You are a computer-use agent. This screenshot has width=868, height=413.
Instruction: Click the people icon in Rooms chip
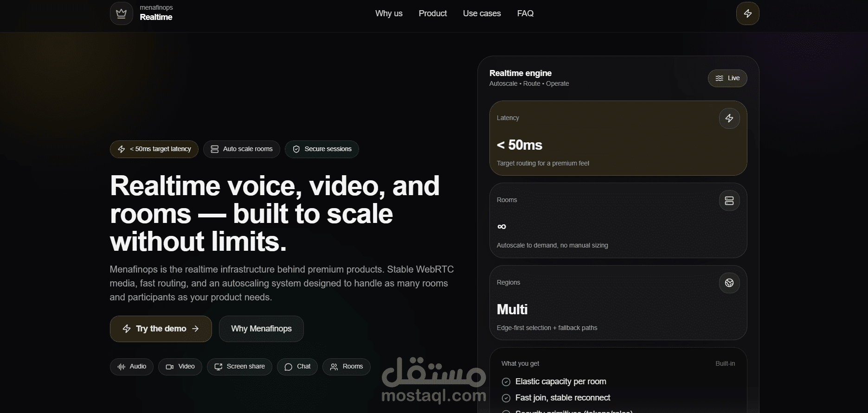334,367
